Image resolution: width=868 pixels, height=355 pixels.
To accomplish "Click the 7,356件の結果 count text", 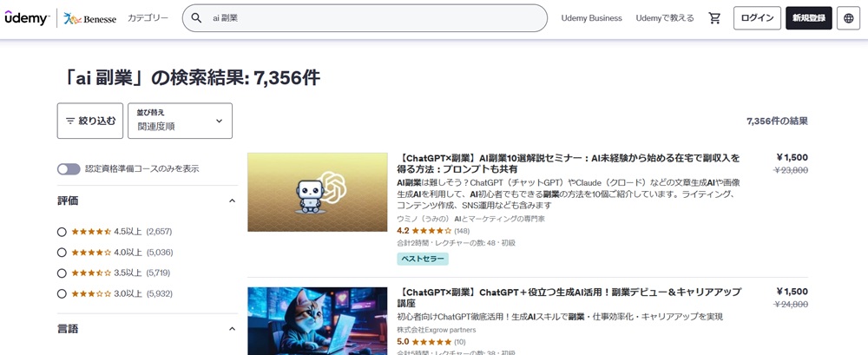I will [777, 121].
